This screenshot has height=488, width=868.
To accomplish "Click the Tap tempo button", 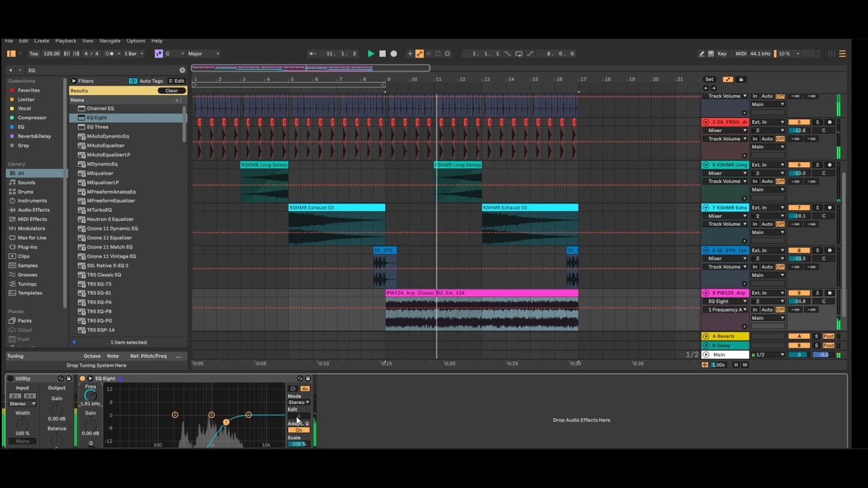I will [x=34, y=54].
